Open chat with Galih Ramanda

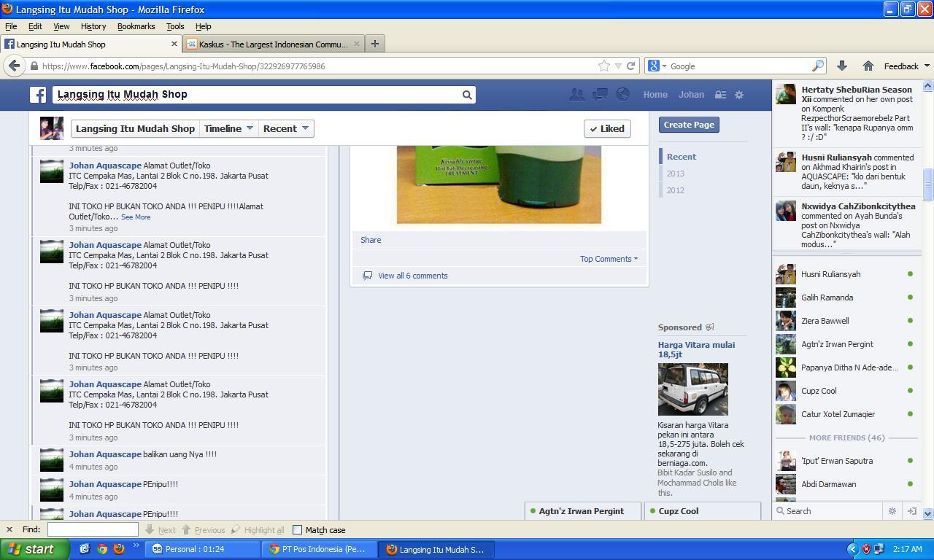click(x=846, y=297)
